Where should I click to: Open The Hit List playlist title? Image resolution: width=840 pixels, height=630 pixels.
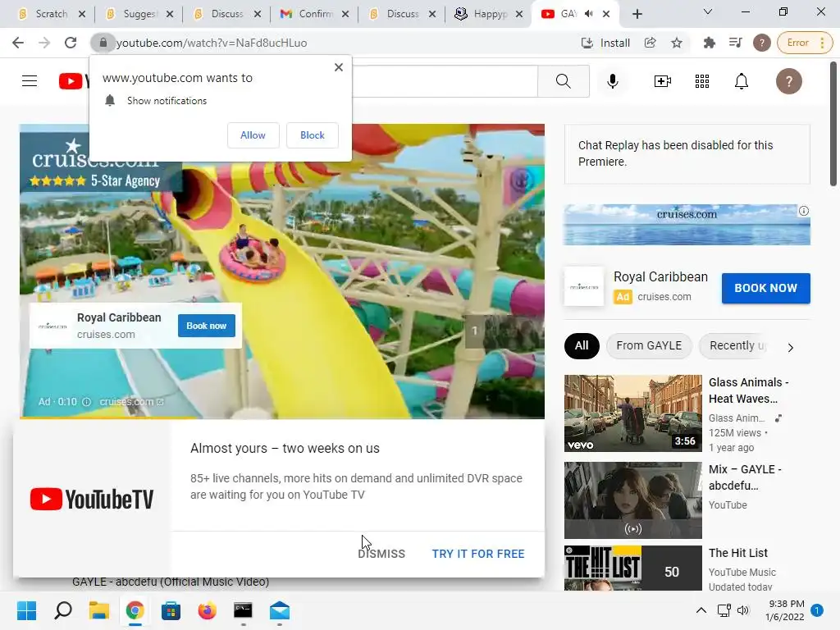[737, 553]
